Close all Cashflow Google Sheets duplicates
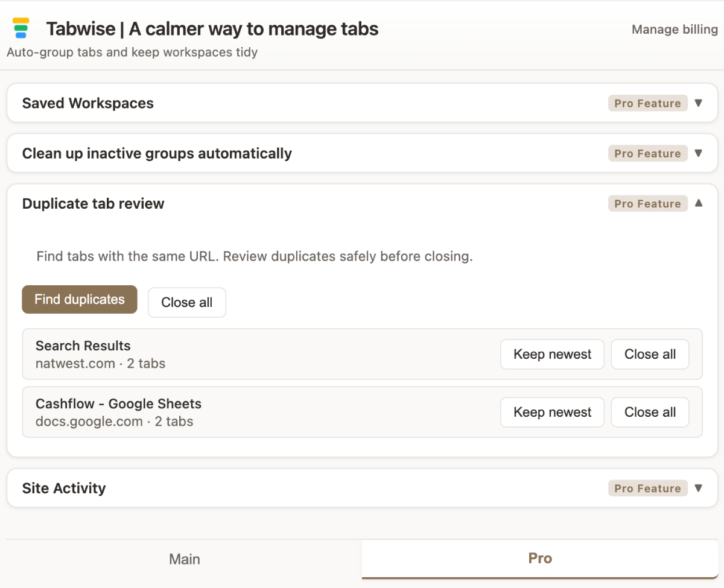The image size is (724, 588). (650, 413)
